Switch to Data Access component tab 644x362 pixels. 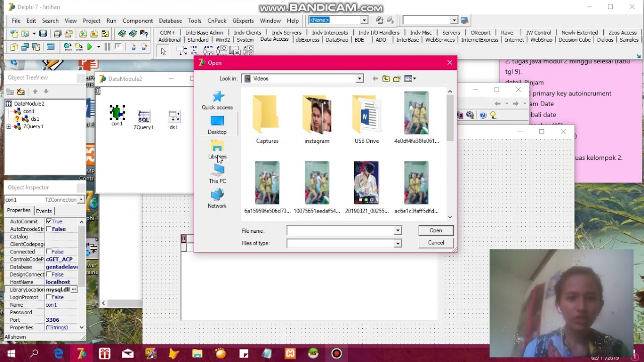pos(274,39)
